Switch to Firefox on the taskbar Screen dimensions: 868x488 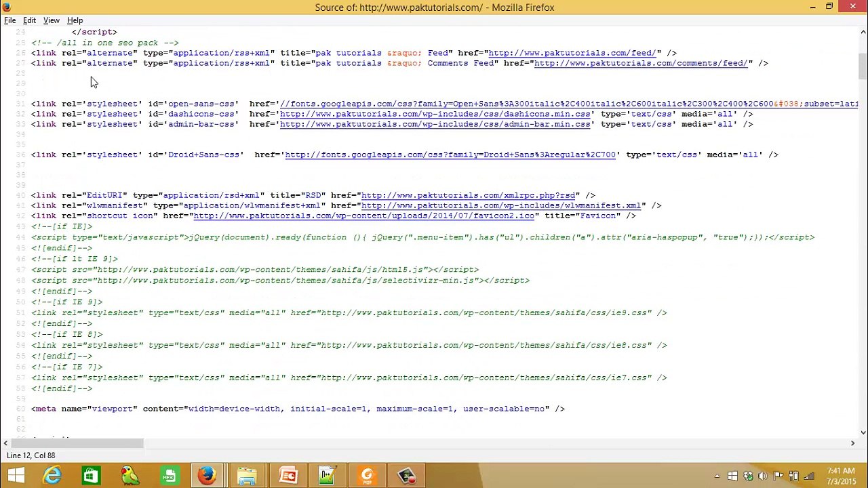(x=208, y=476)
